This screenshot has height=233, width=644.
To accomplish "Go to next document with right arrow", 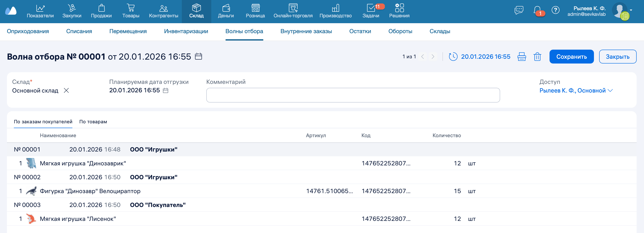I will (433, 57).
